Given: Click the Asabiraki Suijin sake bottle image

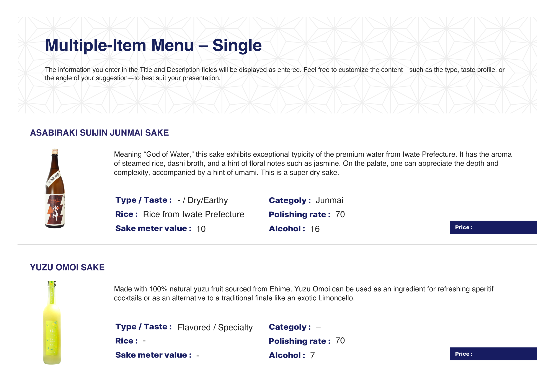Looking at the screenshot, I should pyautogui.click(x=55, y=188).
